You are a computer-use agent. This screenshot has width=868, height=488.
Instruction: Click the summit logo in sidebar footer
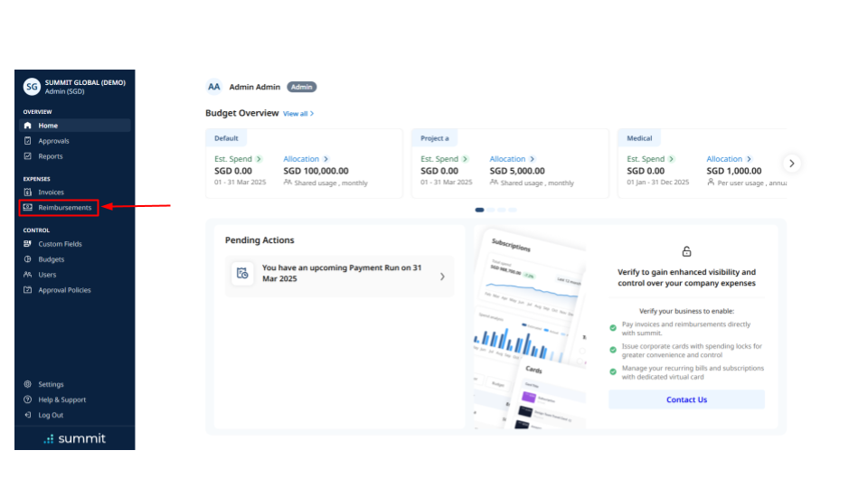(75, 439)
